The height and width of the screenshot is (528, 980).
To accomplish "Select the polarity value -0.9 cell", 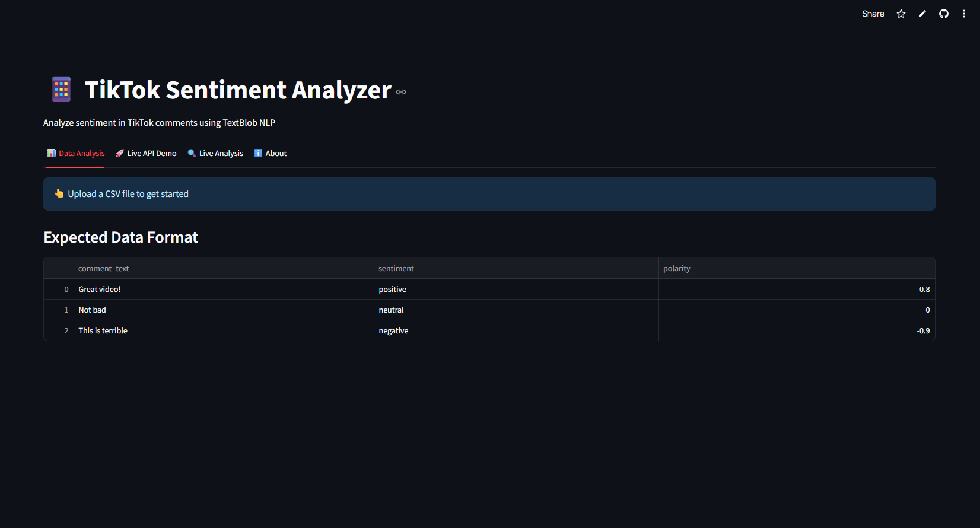I will [x=797, y=330].
